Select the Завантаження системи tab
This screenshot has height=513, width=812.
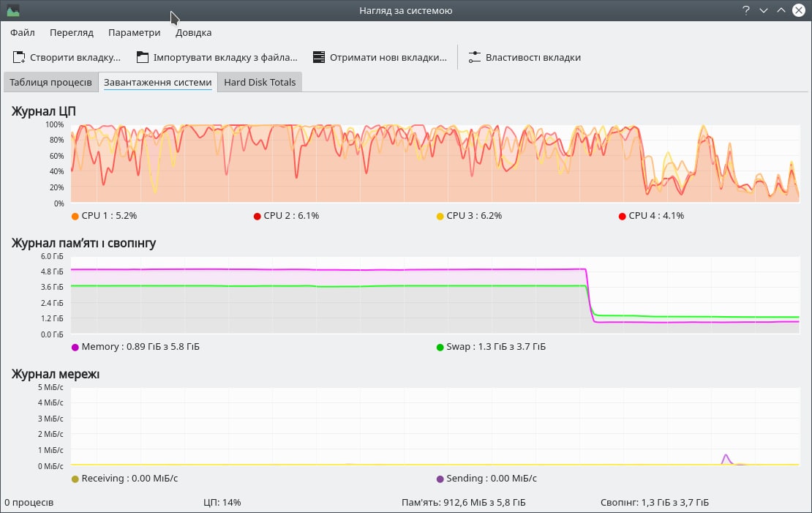(x=158, y=83)
